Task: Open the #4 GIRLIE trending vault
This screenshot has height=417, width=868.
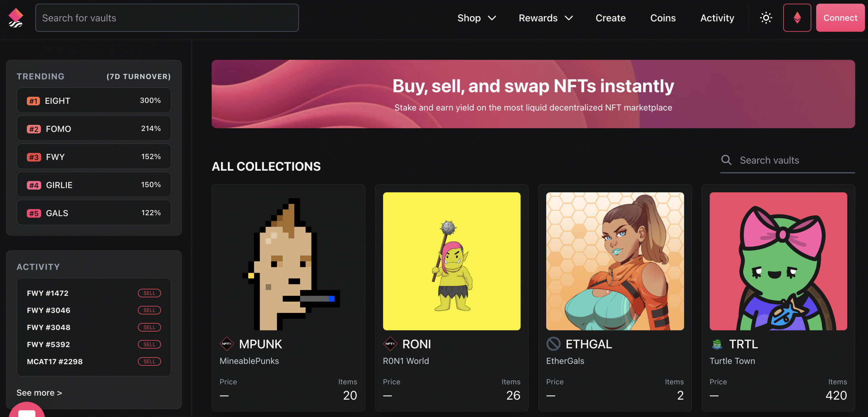Action: tap(94, 185)
